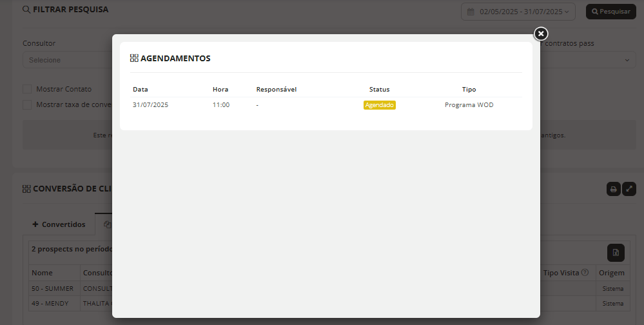644x325 pixels.
Task: Click the Agendado status badge
Action: (379, 105)
